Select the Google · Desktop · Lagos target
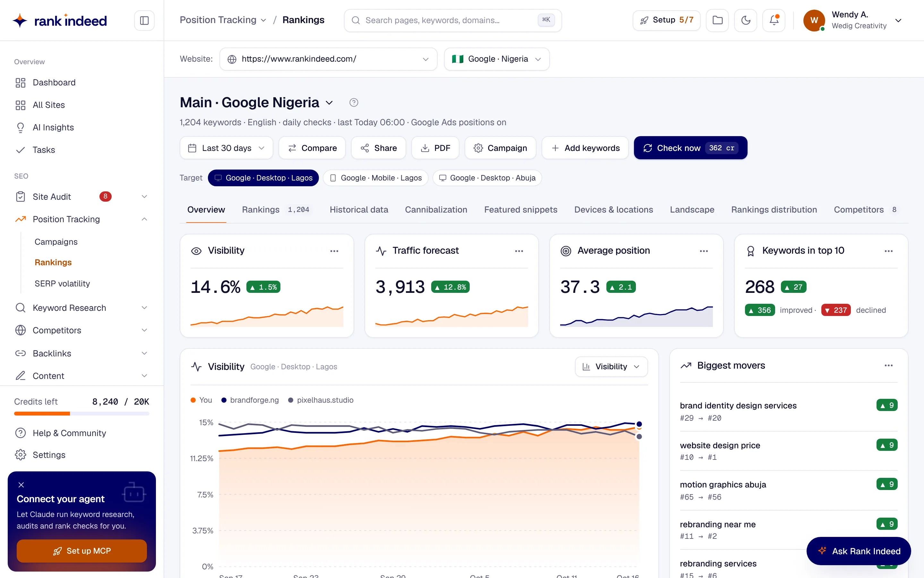This screenshot has width=924, height=578. click(263, 178)
